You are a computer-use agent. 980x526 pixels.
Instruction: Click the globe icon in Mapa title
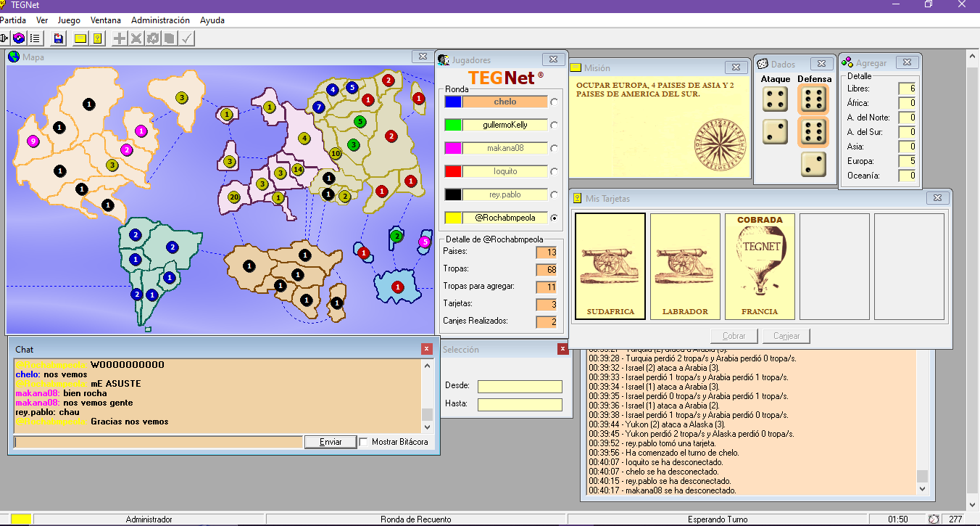click(14, 57)
